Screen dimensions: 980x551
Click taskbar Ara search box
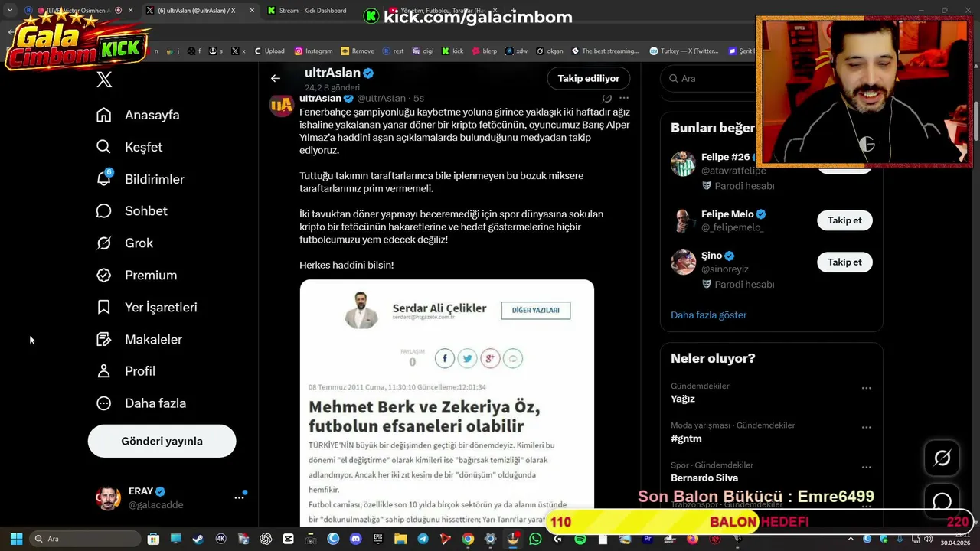(x=85, y=539)
